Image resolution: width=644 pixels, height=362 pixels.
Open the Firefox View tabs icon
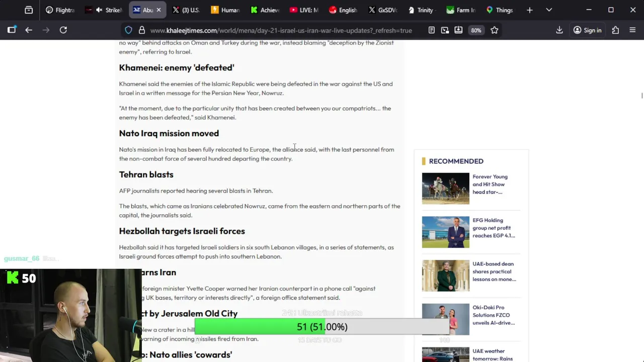(29, 10)
